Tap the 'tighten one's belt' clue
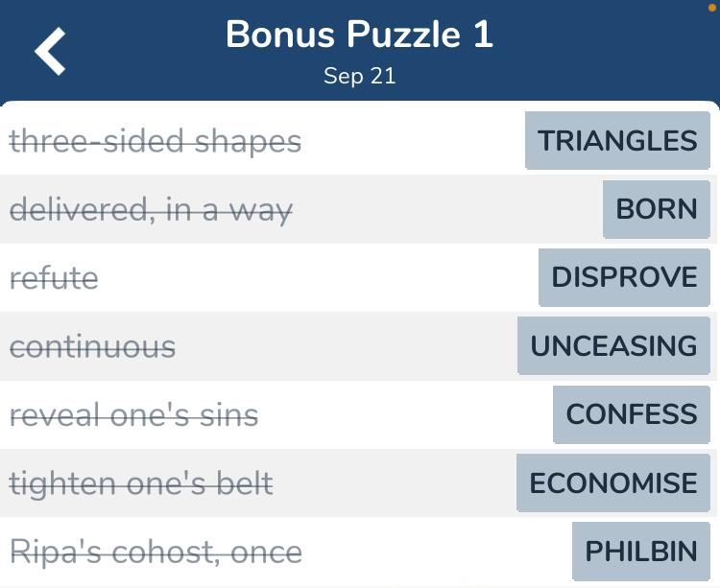Image resolution: width=720 pixels, height=588 pixels. coord(141,483)
